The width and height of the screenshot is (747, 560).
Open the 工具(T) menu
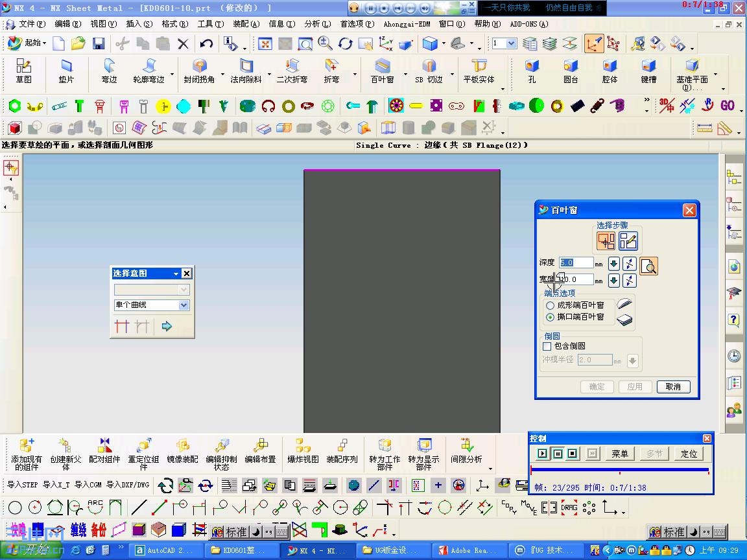[211, 24]
